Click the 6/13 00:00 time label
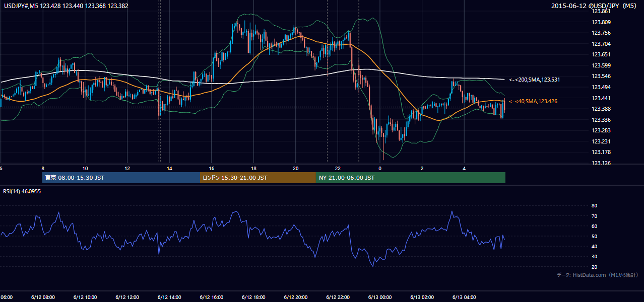 [380, 297]
